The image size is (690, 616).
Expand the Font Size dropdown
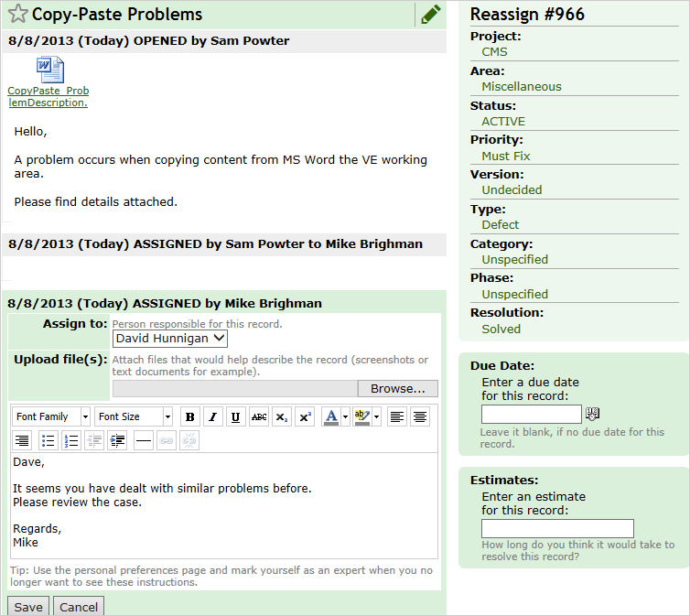coord(134,417)
